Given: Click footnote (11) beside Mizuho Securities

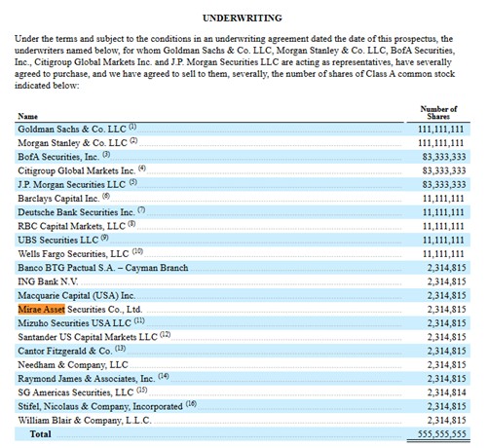Looking at the screenshot, I should pyautogui.click(x=139, y=321).
